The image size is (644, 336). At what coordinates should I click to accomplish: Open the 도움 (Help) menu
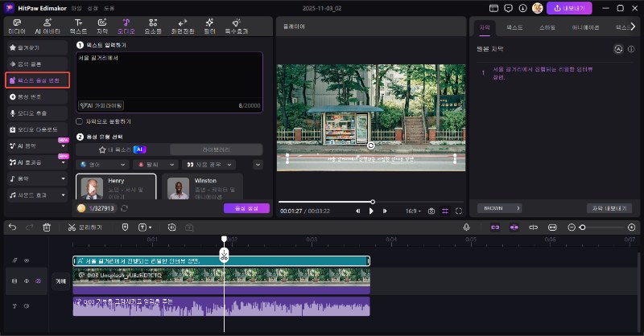pos(109,8)
